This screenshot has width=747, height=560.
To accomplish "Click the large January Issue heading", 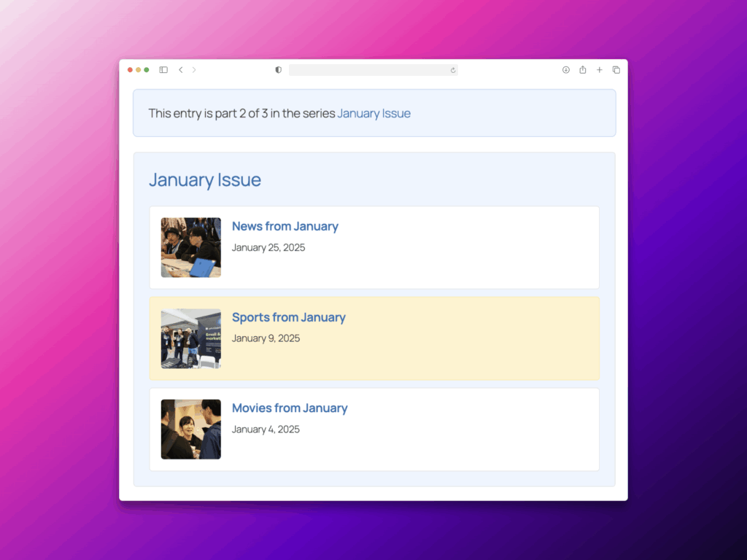I will point(205,180).
